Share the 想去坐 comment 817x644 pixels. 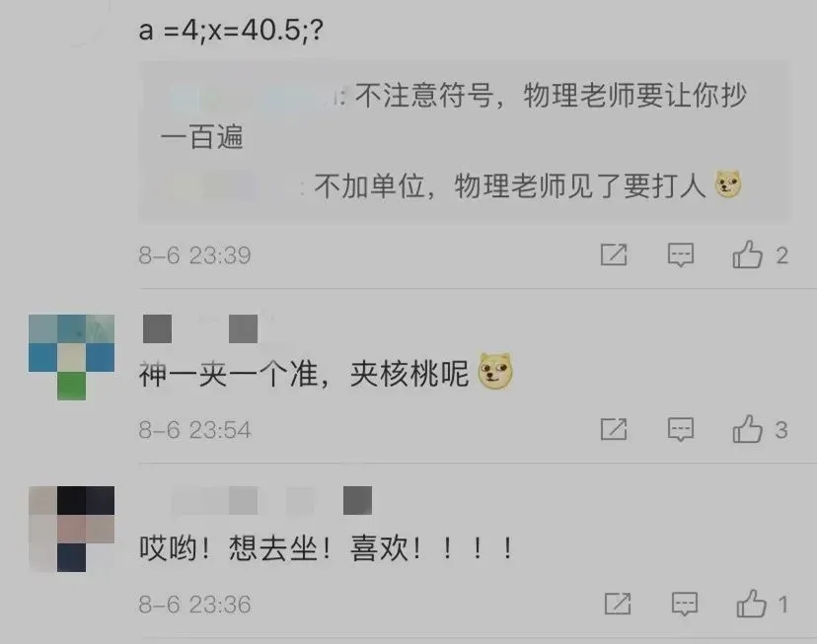point(618,604)
